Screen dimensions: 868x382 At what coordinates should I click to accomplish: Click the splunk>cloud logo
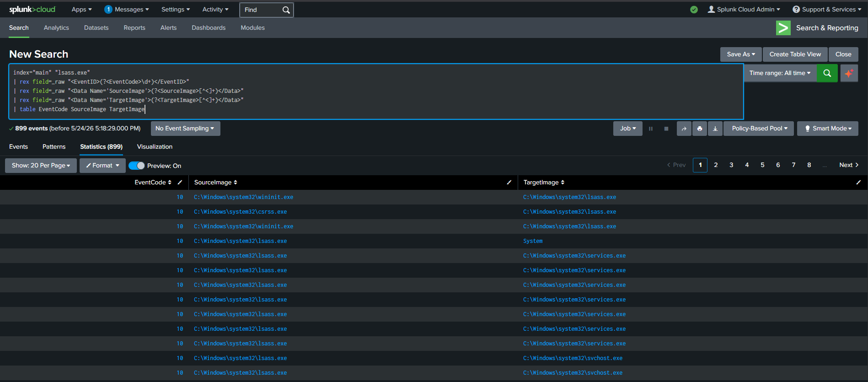(x=32, y=9)
